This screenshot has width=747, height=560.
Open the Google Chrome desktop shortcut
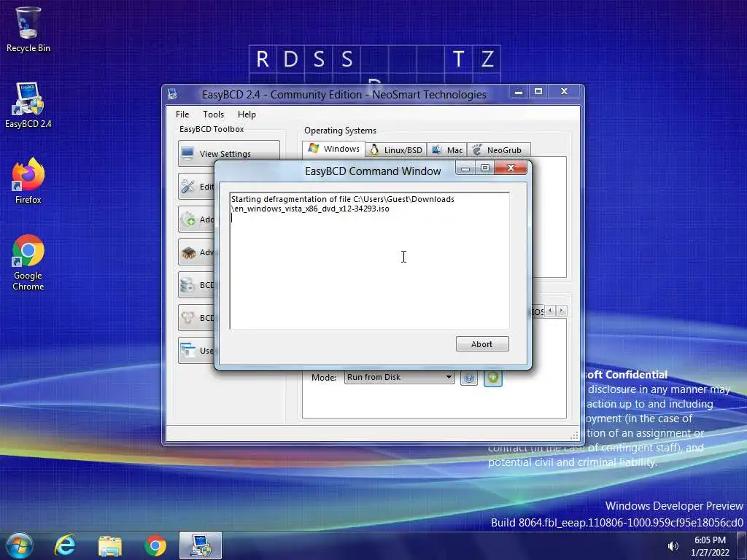point(28,262)
